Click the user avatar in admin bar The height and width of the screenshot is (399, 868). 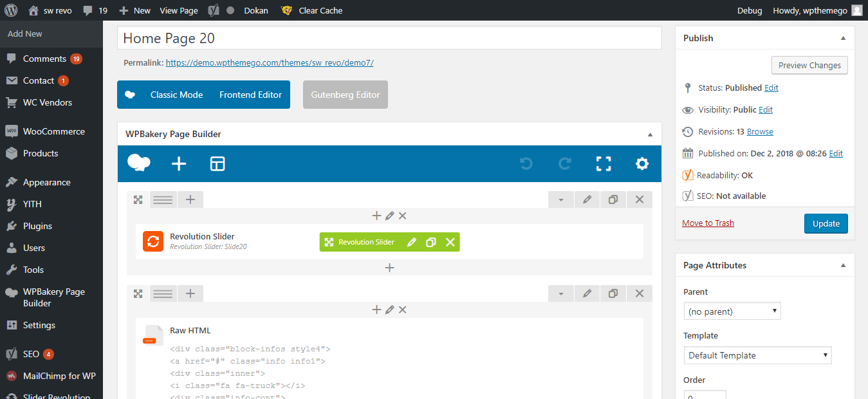pos(856,10)
